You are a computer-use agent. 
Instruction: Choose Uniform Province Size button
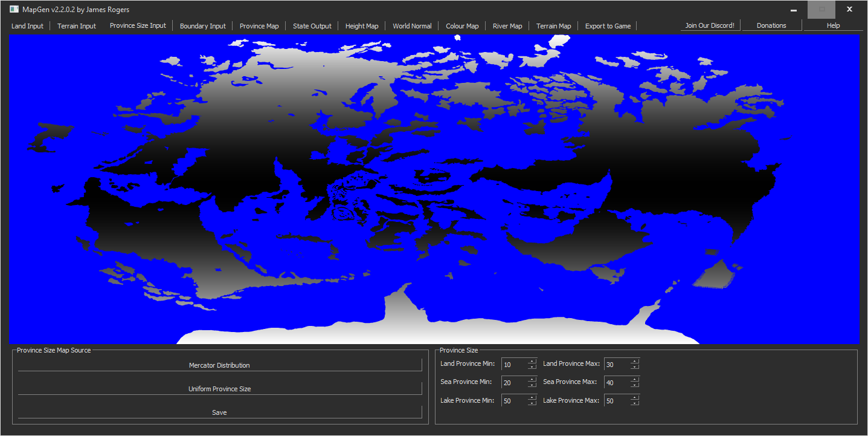(x=219, y=389)
